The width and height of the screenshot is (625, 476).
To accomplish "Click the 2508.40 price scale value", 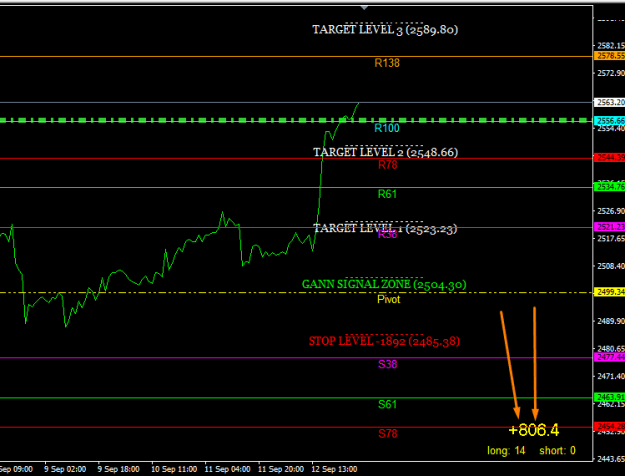I will 611,266.
